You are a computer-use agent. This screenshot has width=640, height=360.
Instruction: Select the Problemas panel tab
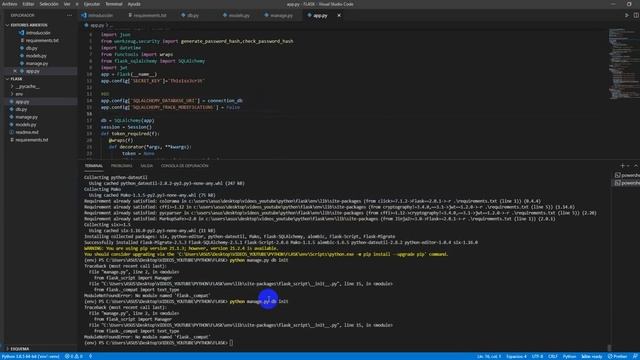click(121, 166)
